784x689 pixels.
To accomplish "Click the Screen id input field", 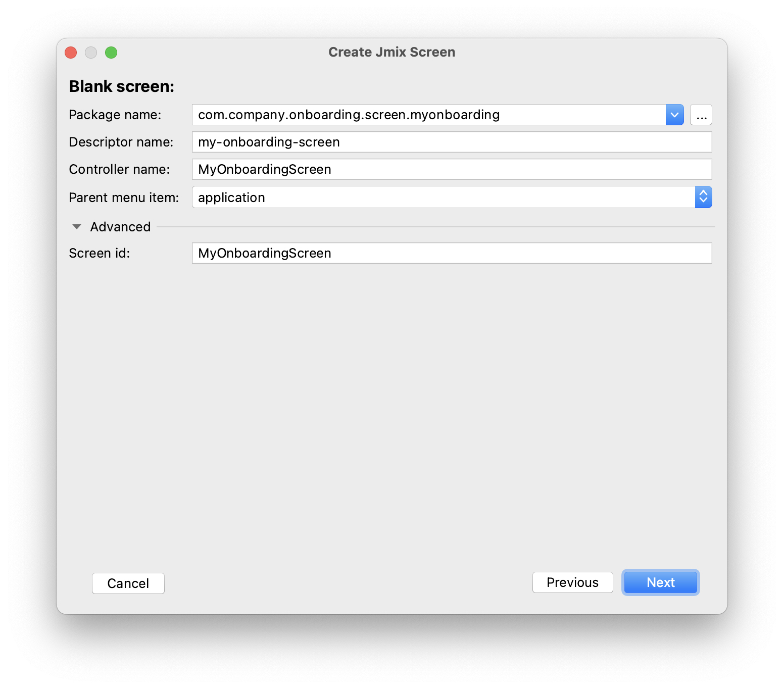I will pos(452,253).
